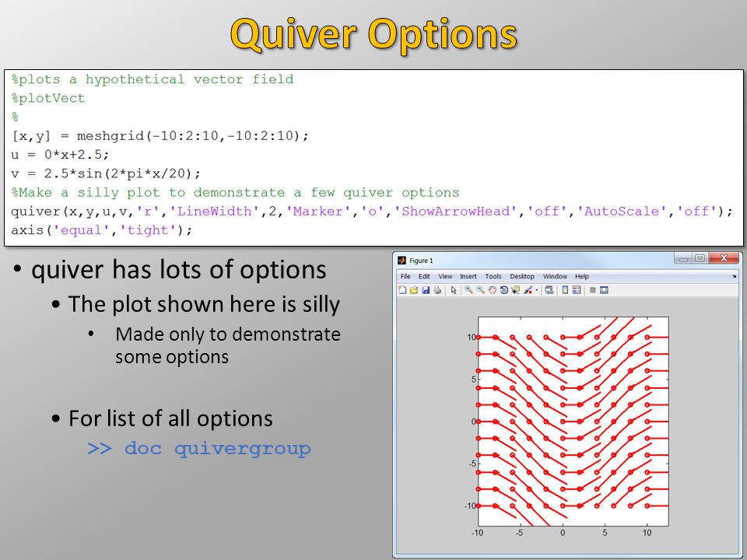Screen dimensions: 747x560
Task: Click the dock figure arrow in menu bar
Action: (x=734, y=276)
